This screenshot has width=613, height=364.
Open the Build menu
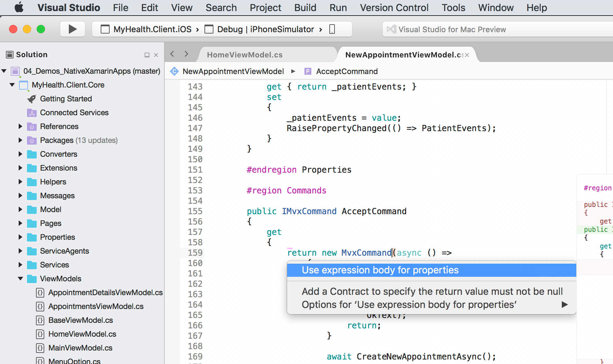pyautogui.click(x=305, y=8)
